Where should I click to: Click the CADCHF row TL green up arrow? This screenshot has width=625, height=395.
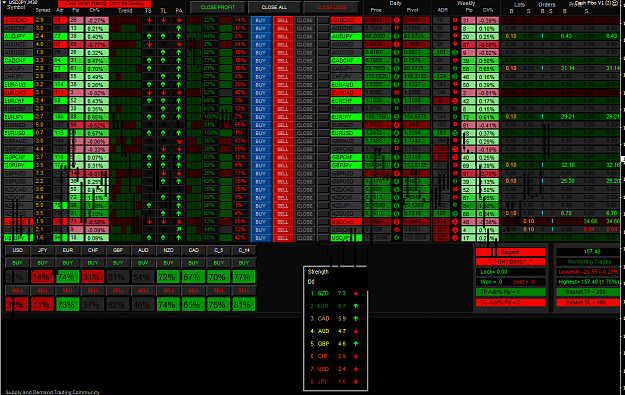pyautogui.click(x=163, y=61)
